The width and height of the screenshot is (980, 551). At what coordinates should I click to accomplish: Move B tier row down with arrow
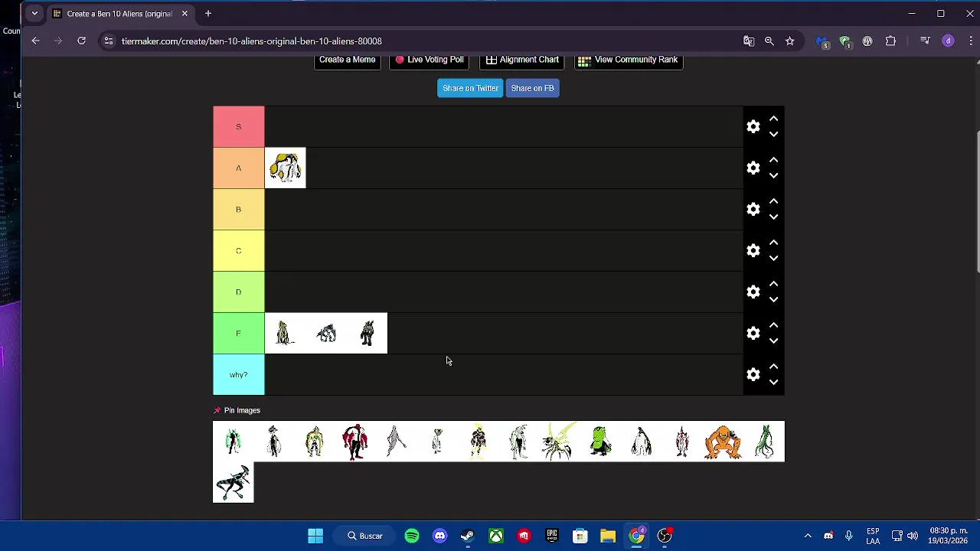773,217
